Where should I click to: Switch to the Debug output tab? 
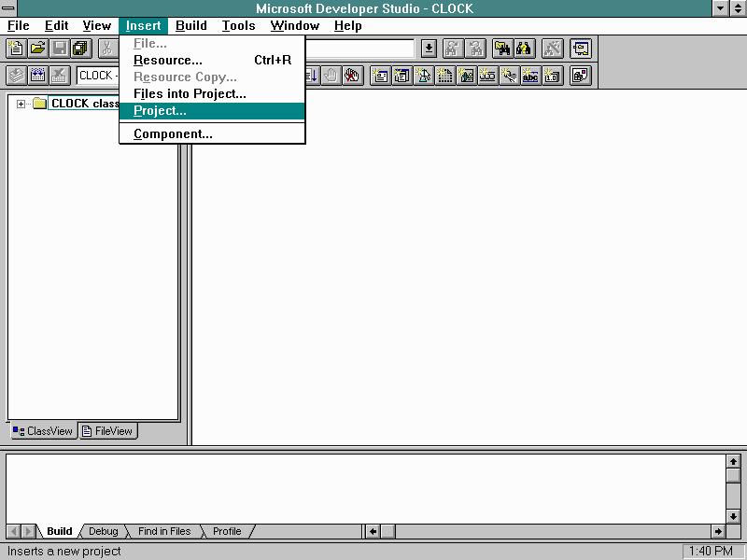pos(103,531)
